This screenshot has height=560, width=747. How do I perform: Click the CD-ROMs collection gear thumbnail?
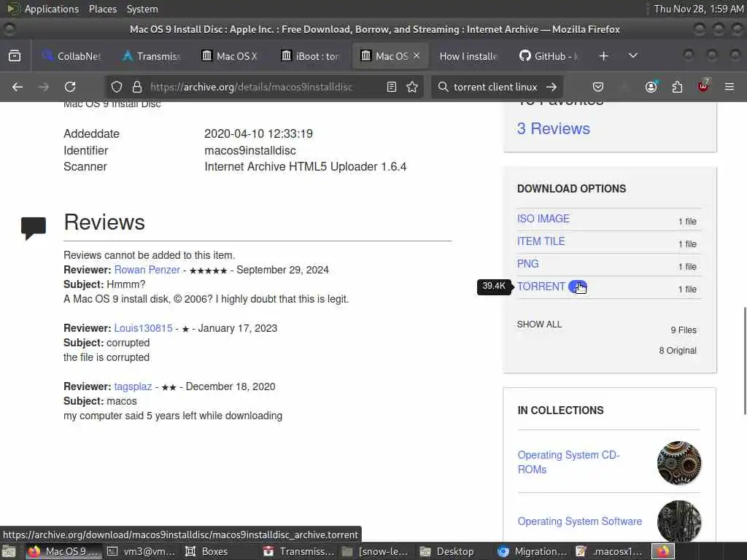(679, 463)
